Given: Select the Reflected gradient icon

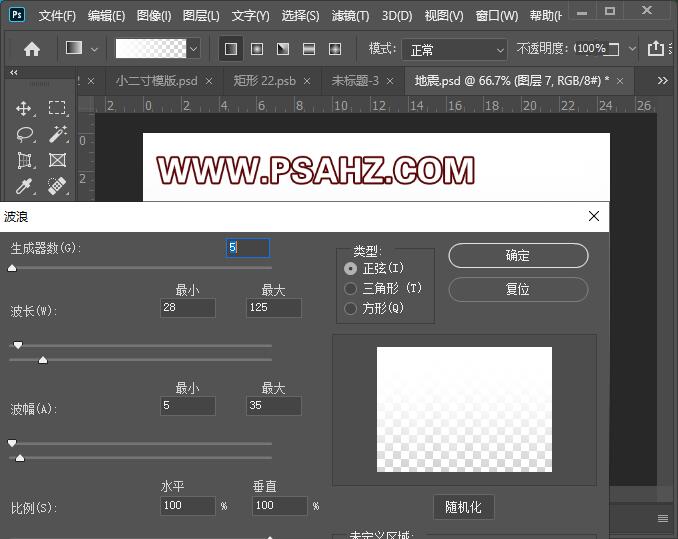Looking at the screenshot, I should (309, 49).
